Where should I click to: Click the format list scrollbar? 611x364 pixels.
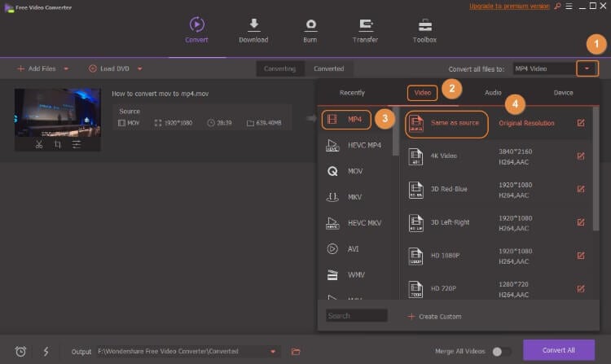[395, 131]
